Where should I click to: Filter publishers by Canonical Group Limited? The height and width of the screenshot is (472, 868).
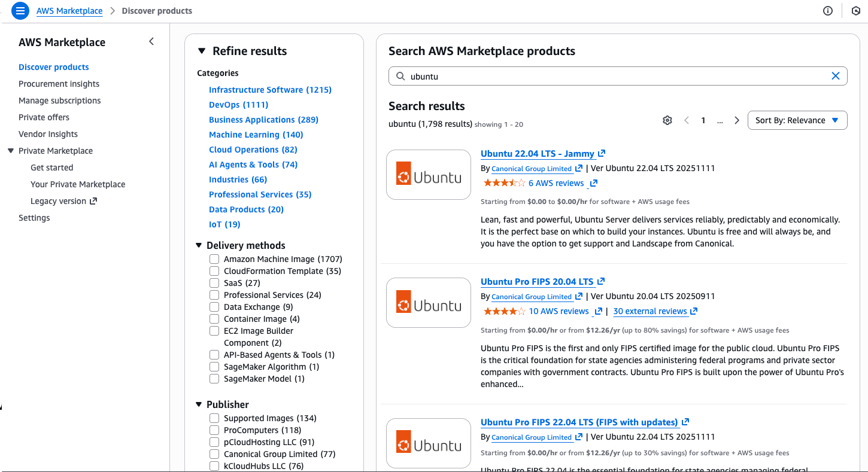click(214, 453)
